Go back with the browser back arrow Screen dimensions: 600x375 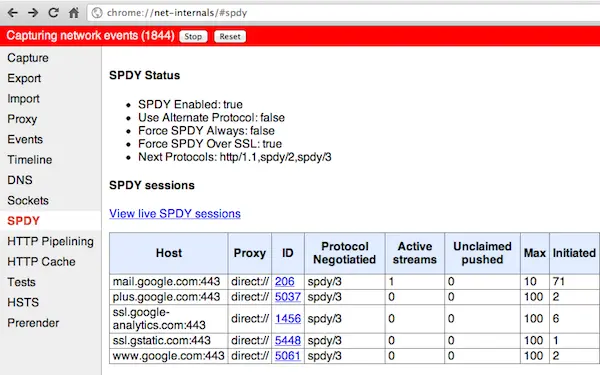click(x=13, y=13)
